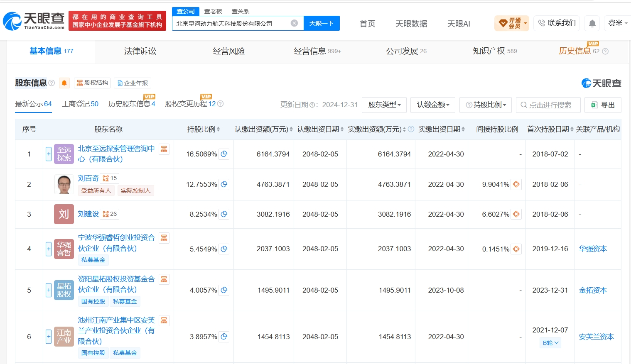The image size is (631, 364).
Task: Open user menu 费米
Action: (x=618, y=23)
